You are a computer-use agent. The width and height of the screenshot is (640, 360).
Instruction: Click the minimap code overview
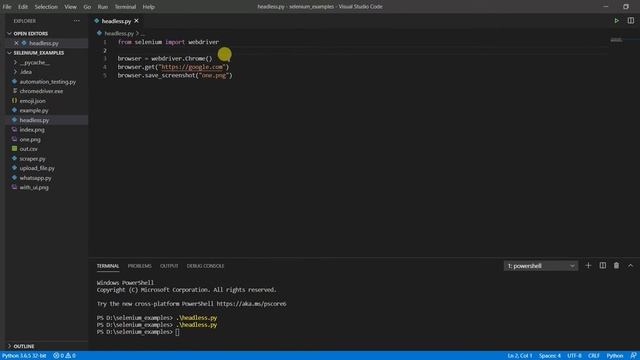pyautogui.click(x=616, y=40)
